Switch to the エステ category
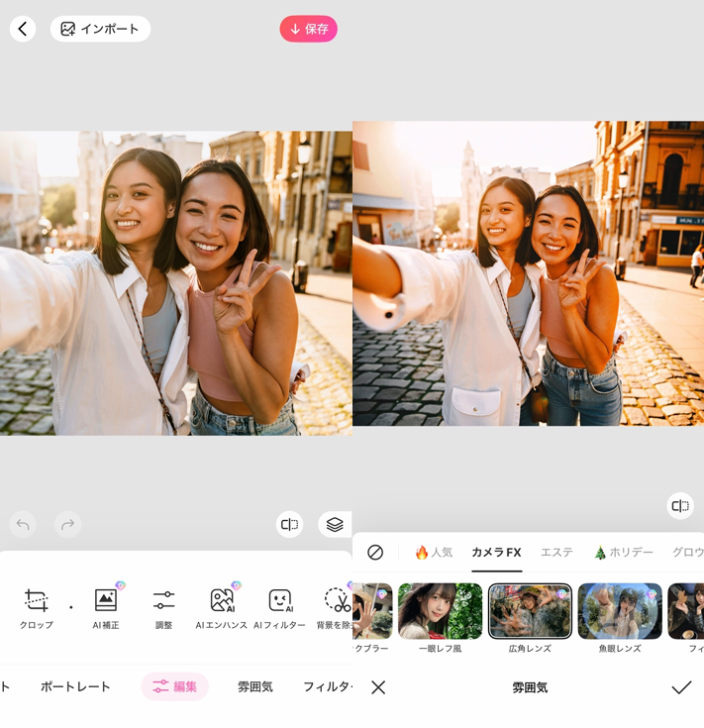Image resolution: width=704 pixels, height=728 pixels. pyautogui.click(x=556, y=553)
